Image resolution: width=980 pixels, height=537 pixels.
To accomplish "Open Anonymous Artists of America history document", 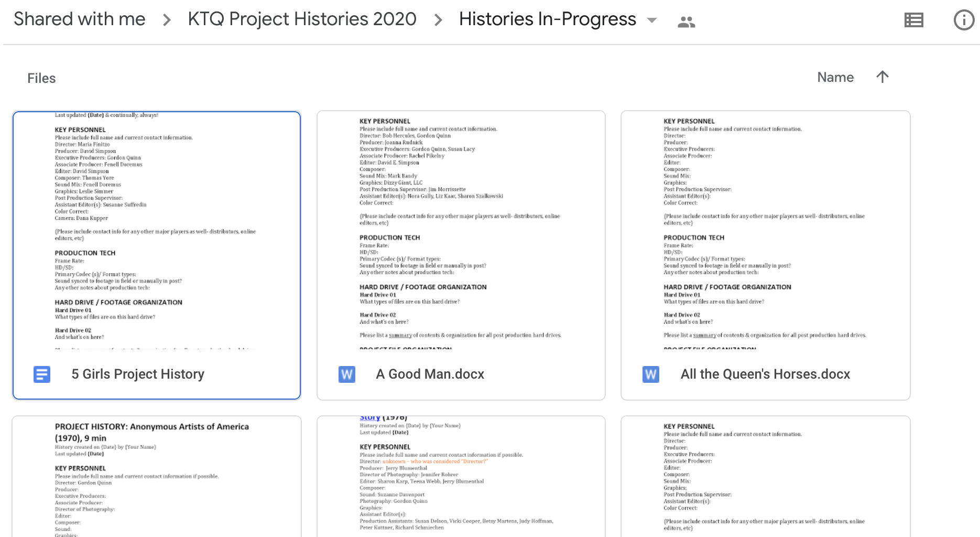I will click(156, 476).
